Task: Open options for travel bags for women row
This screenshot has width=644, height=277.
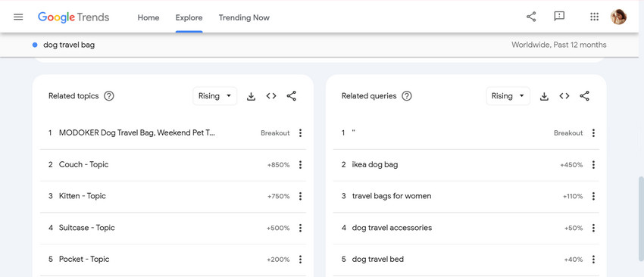Action: point(593,196)
